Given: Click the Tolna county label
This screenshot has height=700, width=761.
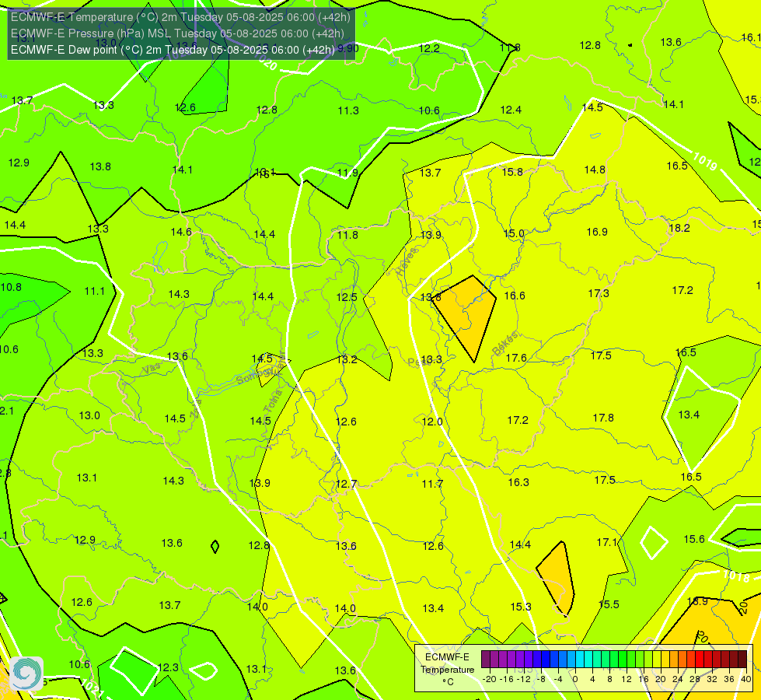Looking at the screenshot, I should coord(272,402).
